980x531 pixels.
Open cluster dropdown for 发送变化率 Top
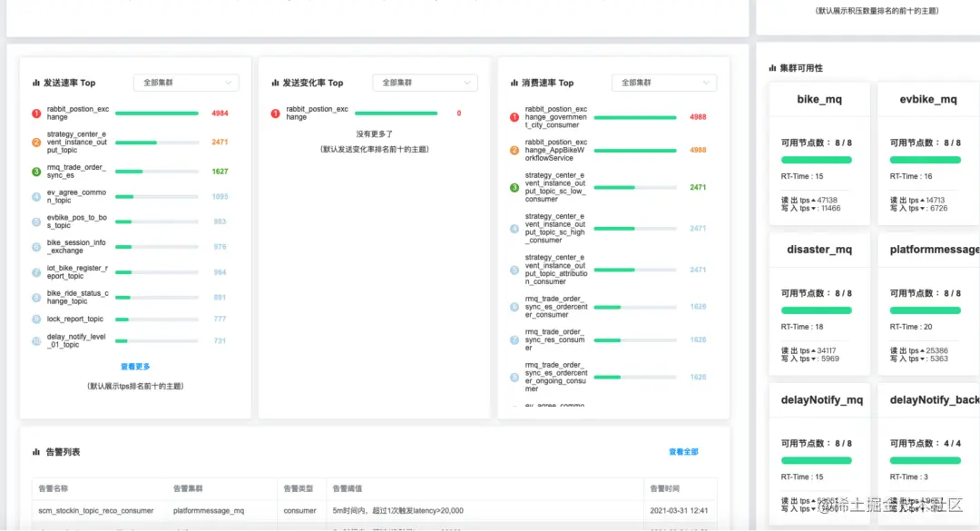pyautogui.click(x=425, y=83)
